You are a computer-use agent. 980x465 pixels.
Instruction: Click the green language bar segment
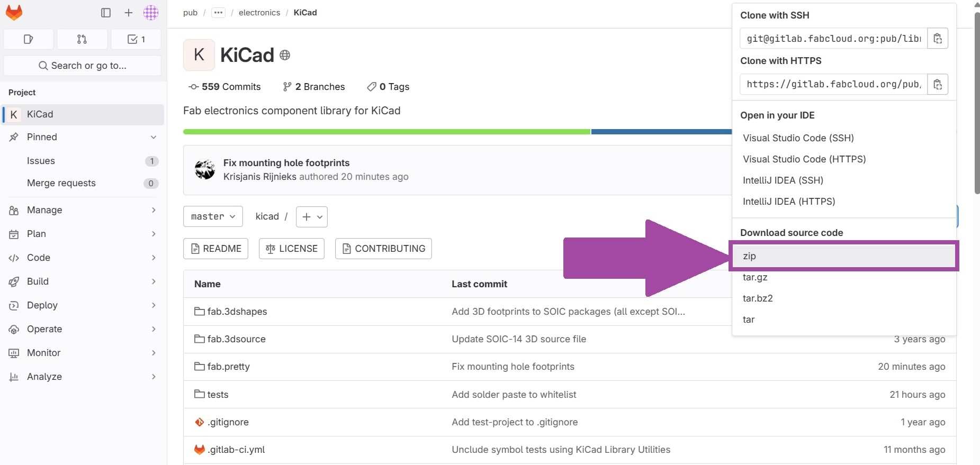click(x=386, y=132)
